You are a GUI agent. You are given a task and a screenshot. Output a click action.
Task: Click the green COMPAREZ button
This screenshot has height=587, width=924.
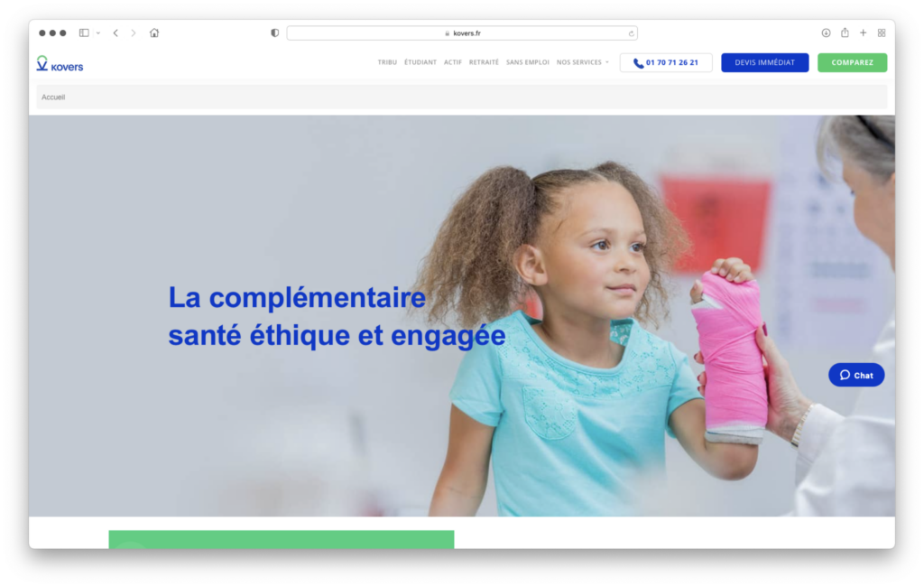click(852, 62)
